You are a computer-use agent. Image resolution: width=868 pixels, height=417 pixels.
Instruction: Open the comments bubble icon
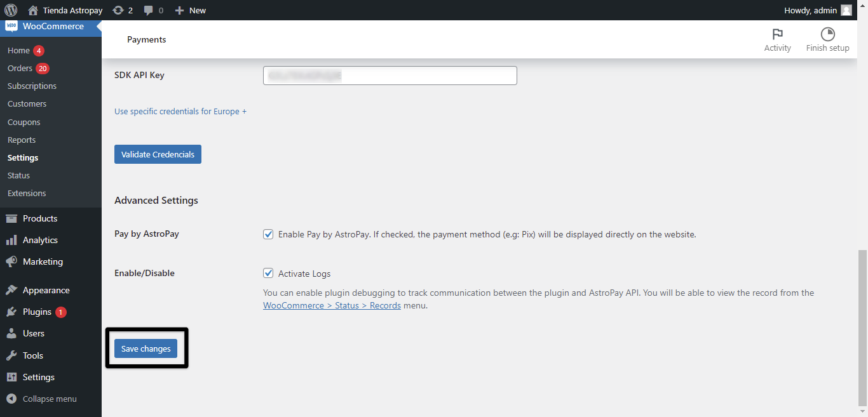click(149, 11)
